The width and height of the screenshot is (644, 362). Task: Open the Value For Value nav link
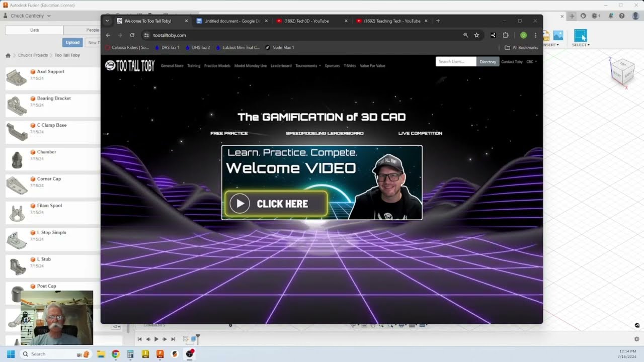click(372, 66)
